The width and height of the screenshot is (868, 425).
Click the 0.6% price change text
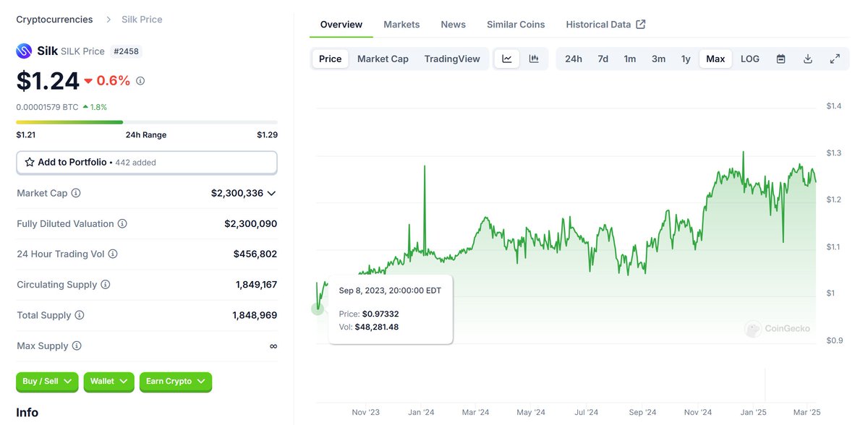[113, 81]
